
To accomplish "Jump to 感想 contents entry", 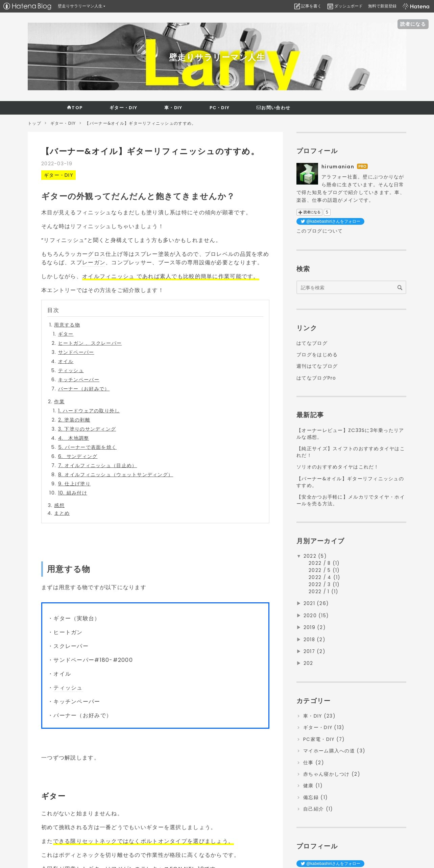I will 59,505.
